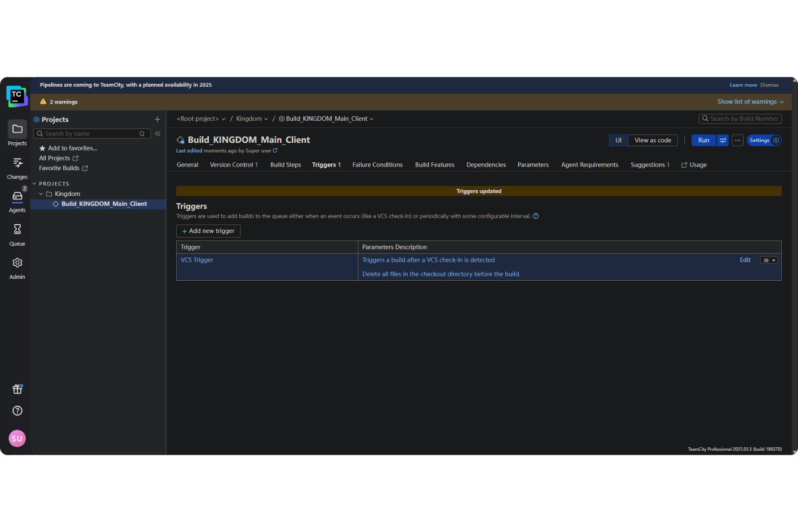Open the more actions ellipsis icon

[738, 140]
